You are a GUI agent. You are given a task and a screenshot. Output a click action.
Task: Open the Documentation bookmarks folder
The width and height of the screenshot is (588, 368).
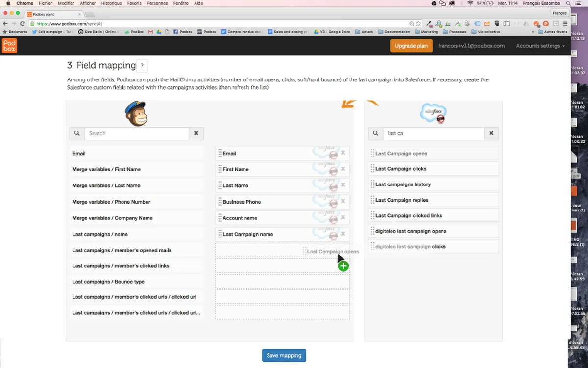[393, 32]
